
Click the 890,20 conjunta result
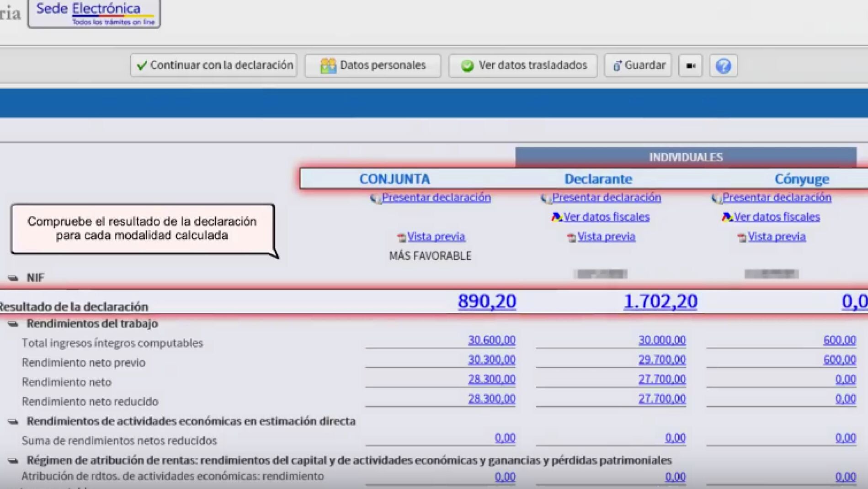[487, 301]
